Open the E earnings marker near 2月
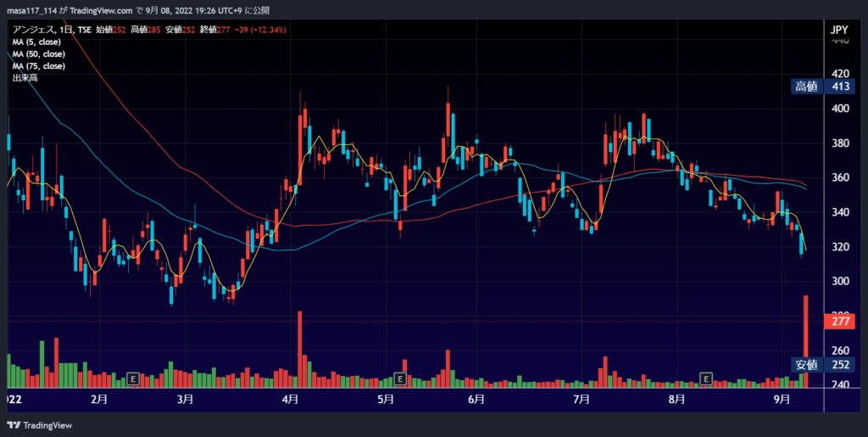The image size is (868, 437). tap(131, 378)
